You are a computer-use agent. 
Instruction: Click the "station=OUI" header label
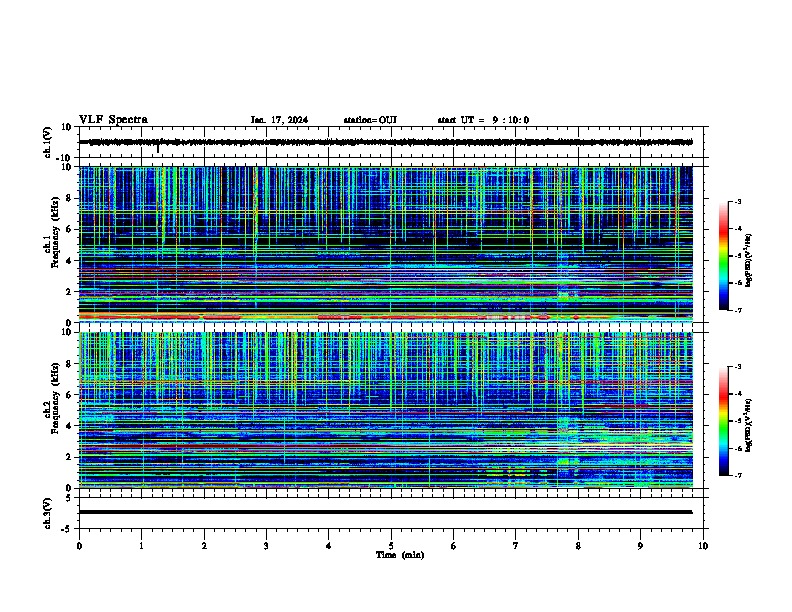tap(370, 120)
